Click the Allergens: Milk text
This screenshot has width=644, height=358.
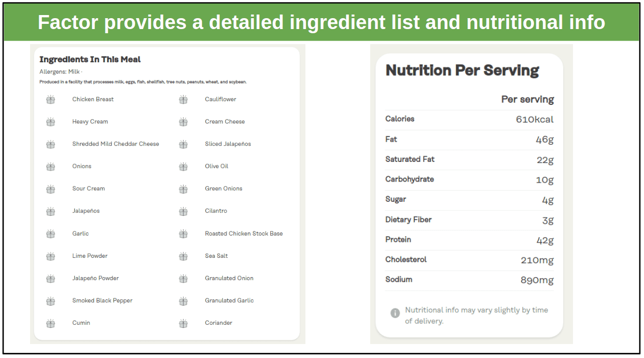(x=60, y=72)
